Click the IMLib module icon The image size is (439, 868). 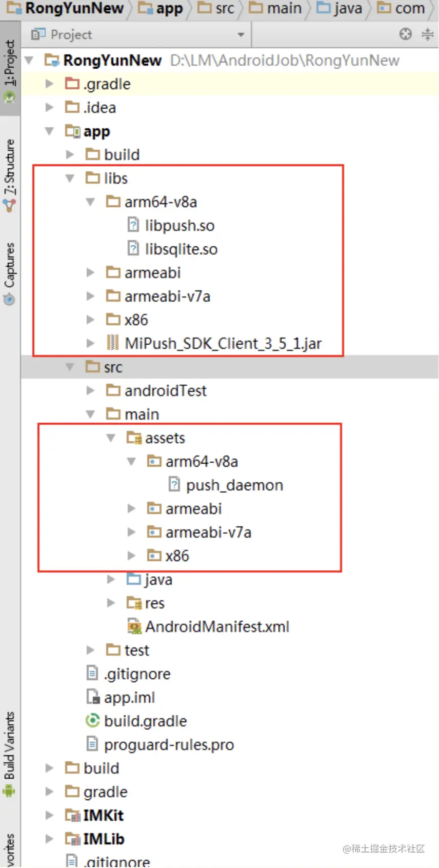tap(72, 839)
